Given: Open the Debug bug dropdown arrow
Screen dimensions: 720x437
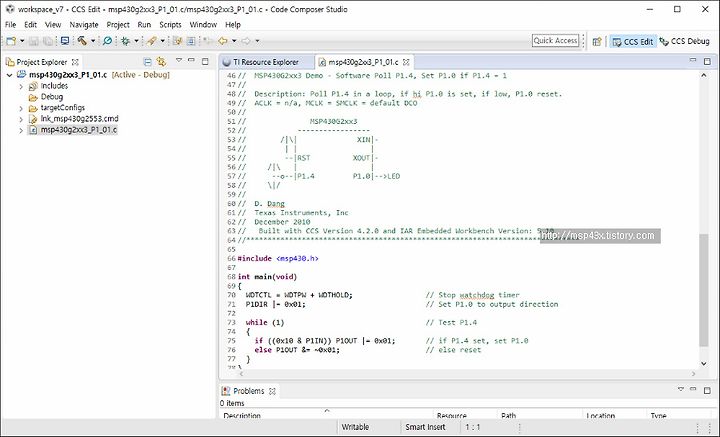Looking at the screenshot, I should (x=136, y=41).
